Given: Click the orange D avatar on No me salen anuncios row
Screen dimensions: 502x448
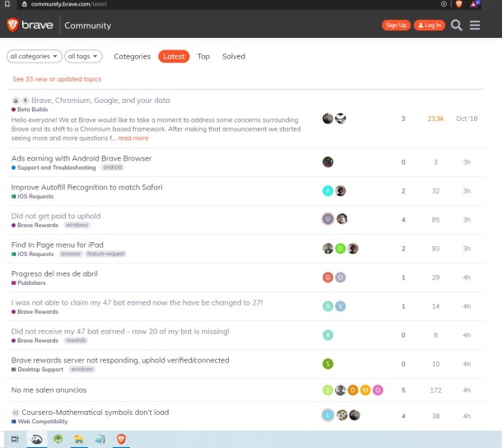Looking at the screenshot, I should (x=353, y=390).
